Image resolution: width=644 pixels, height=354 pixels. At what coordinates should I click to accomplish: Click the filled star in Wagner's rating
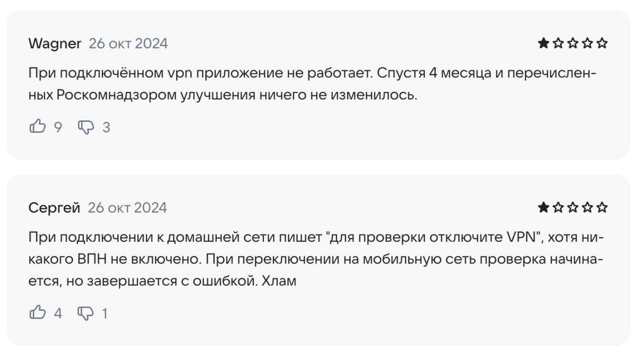pos(543,44)
